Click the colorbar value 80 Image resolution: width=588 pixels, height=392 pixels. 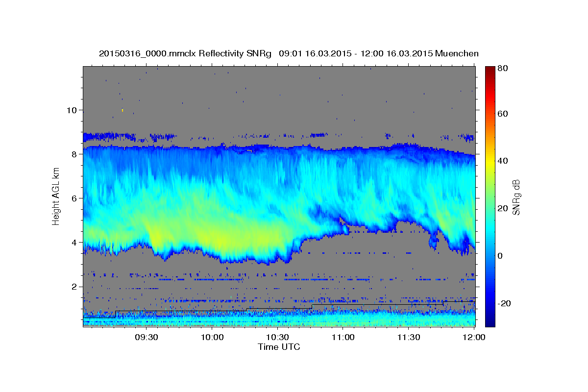[x=502, y=69]
